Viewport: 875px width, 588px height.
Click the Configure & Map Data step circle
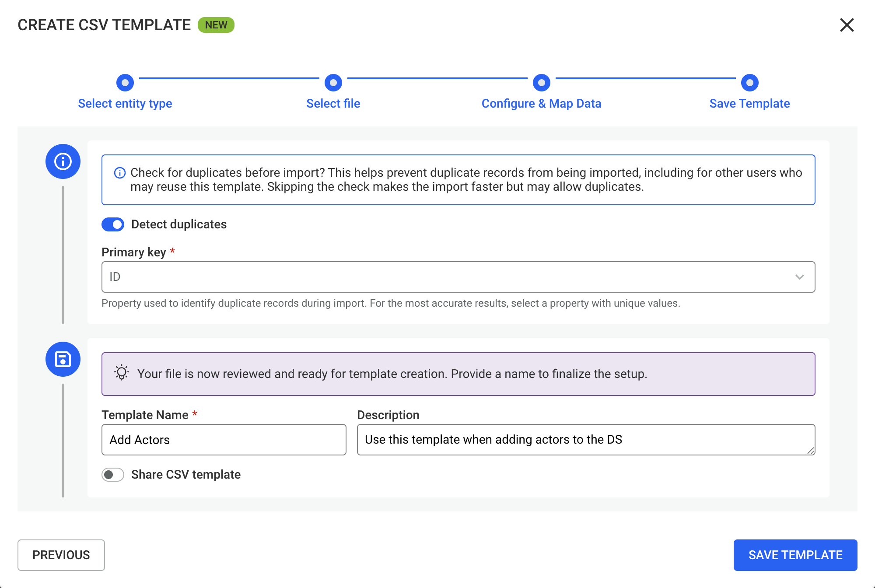[x=542, y=83]
